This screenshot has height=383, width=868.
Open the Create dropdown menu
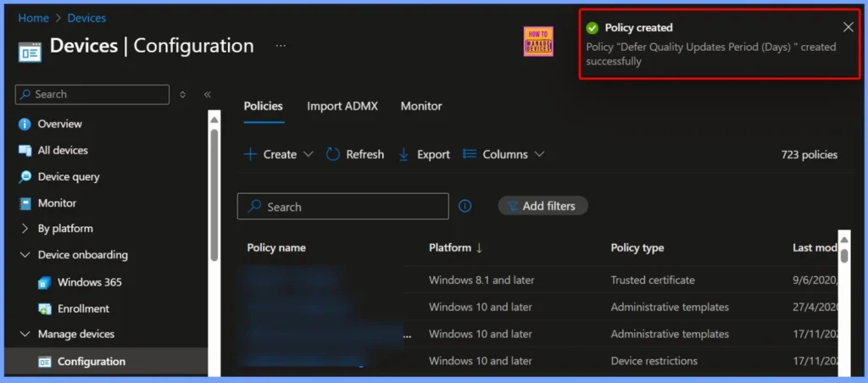[x=279, y=154]
